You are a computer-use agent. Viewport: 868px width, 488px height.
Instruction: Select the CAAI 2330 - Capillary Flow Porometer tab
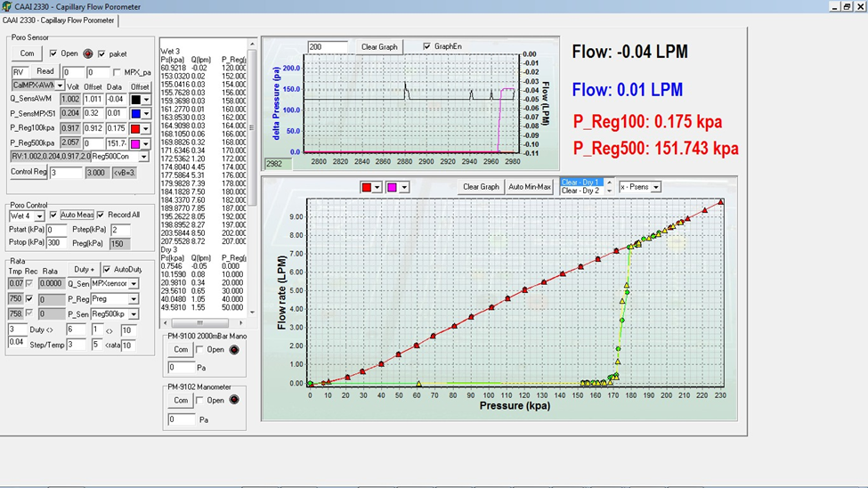coord(59,20)
